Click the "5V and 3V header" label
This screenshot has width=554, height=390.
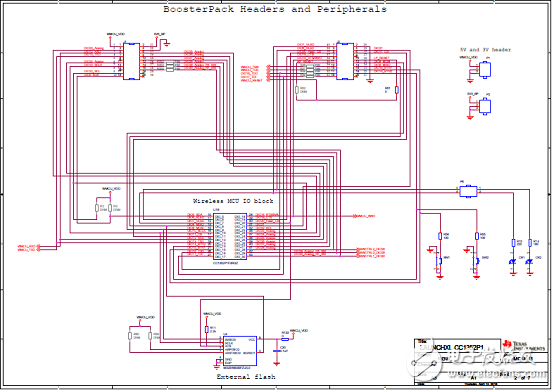(485, 50)
